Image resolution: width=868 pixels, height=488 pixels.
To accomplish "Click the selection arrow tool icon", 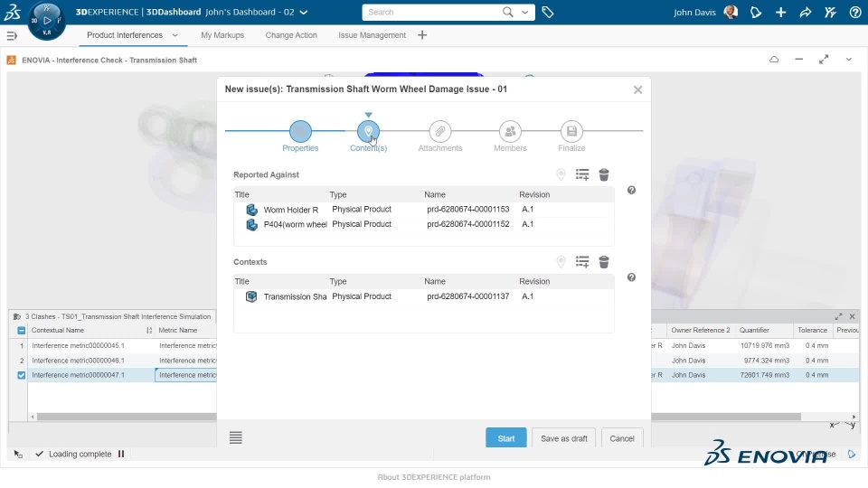I will pyautogui.click(x=18, y=455).
